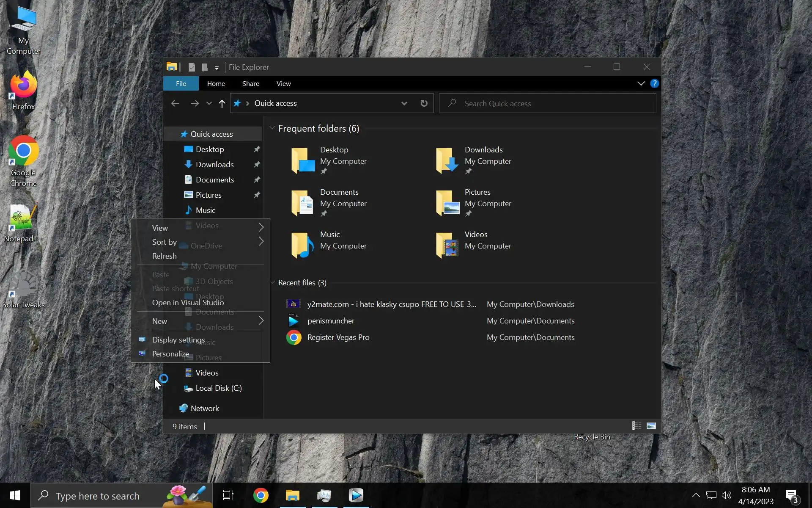Click the Refresh button in address bar
The image size is (812, 508).
pyautogui.click(x=424, y=103)
